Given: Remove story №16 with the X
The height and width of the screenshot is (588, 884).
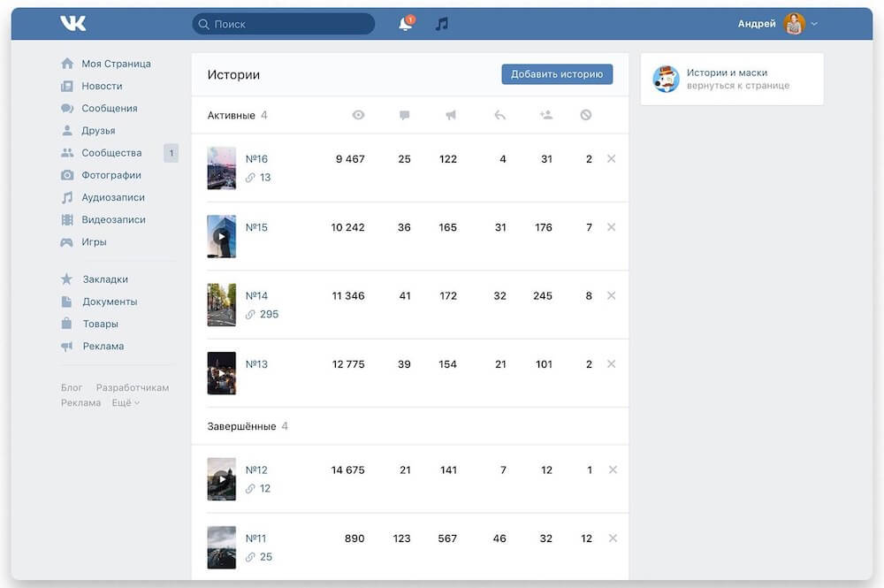Looking at the screenshot, I should [x=611, y=159].
